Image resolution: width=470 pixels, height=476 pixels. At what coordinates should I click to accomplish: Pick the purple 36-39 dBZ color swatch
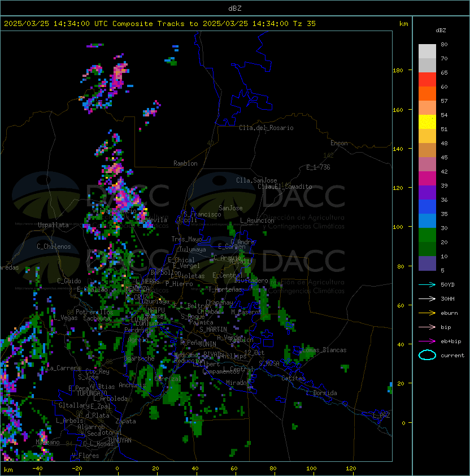(x=427, y=192)
